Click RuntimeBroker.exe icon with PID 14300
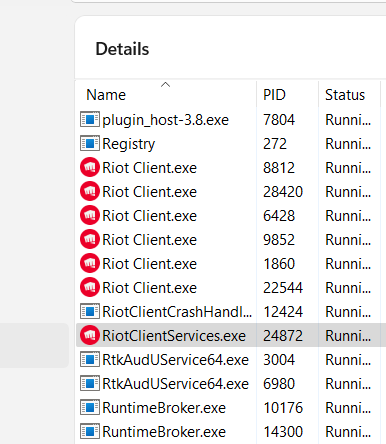The height and width of the screenshot is (444, 386). (x=90, y=431)
